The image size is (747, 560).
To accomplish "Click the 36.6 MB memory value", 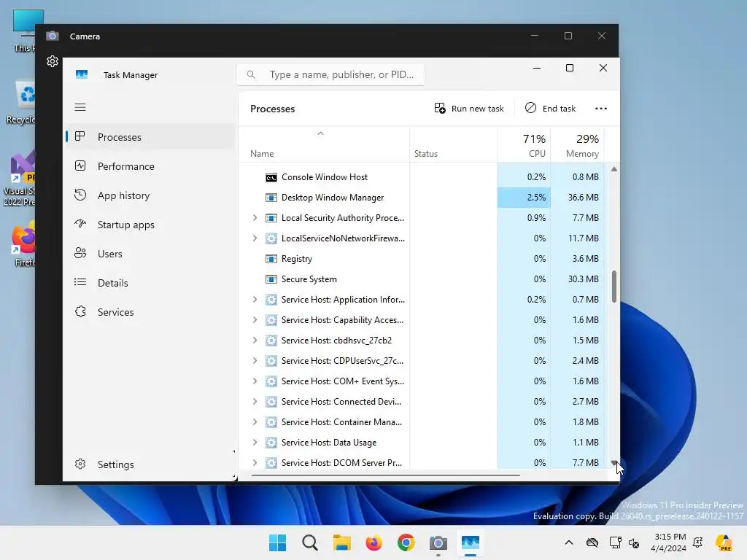I will tap(583, 198).
